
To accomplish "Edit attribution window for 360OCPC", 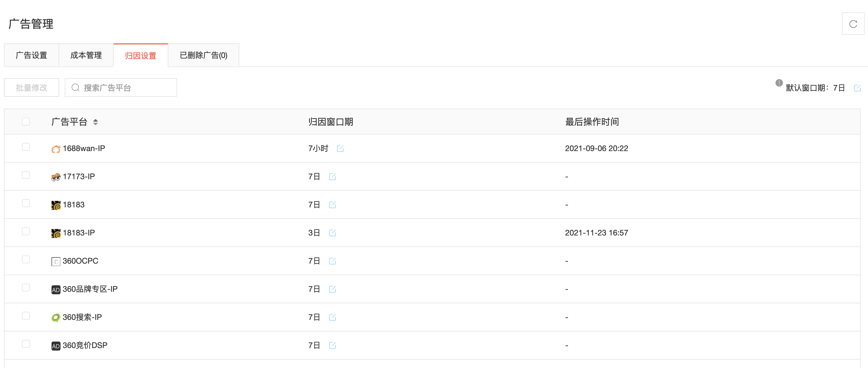I will (332, 261).
